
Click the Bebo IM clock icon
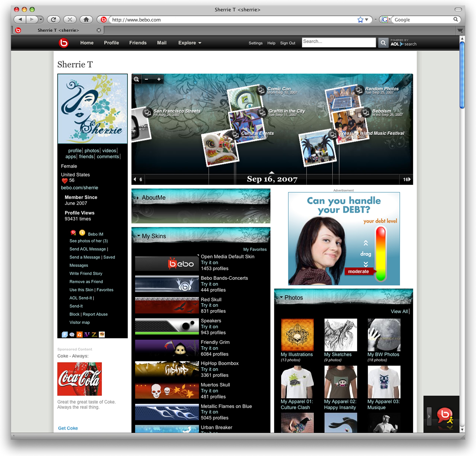[x=82, y=233]
